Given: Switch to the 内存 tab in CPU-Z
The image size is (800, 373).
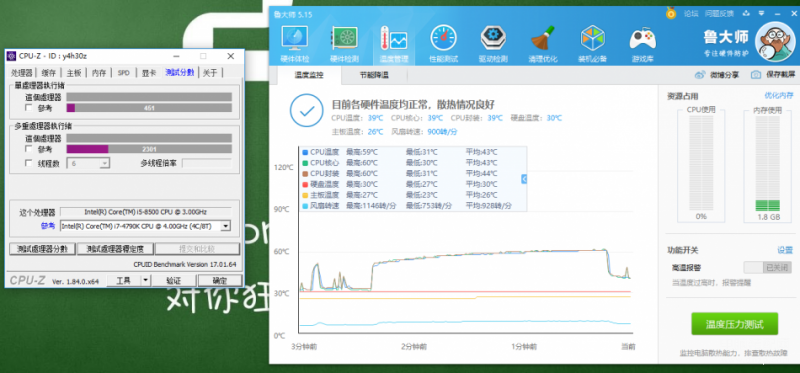Looking at the screenshot, I should (x=99, y=72).
